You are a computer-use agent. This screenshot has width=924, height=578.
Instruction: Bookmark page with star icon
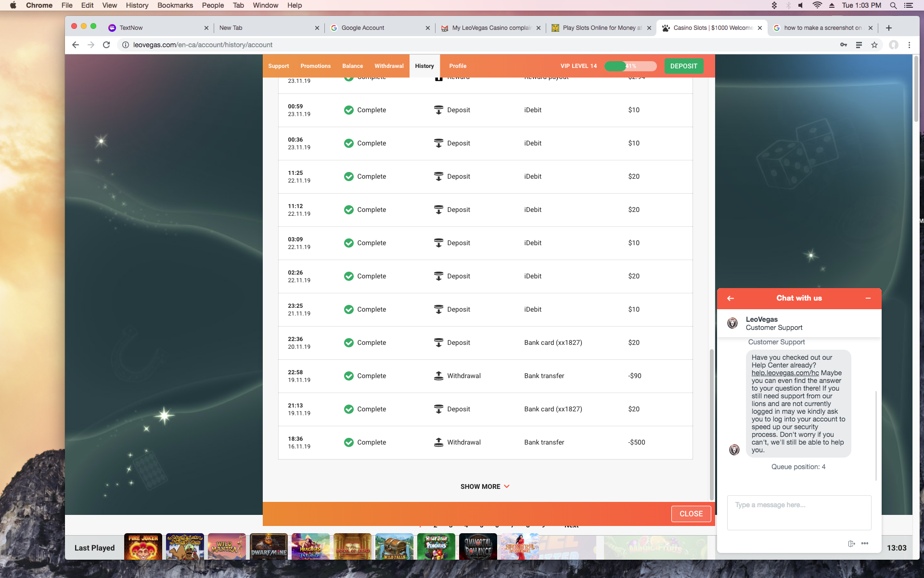(874, 45)
